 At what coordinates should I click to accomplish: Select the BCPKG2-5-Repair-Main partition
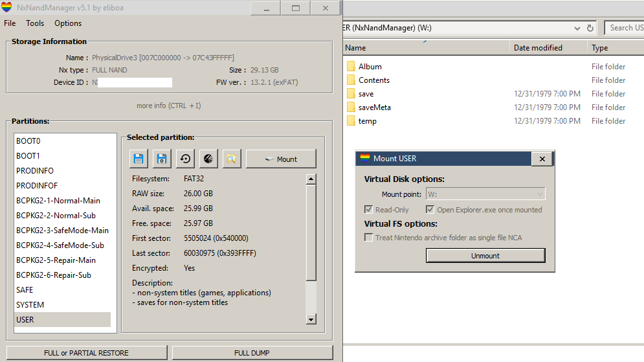tap(62, 260)
